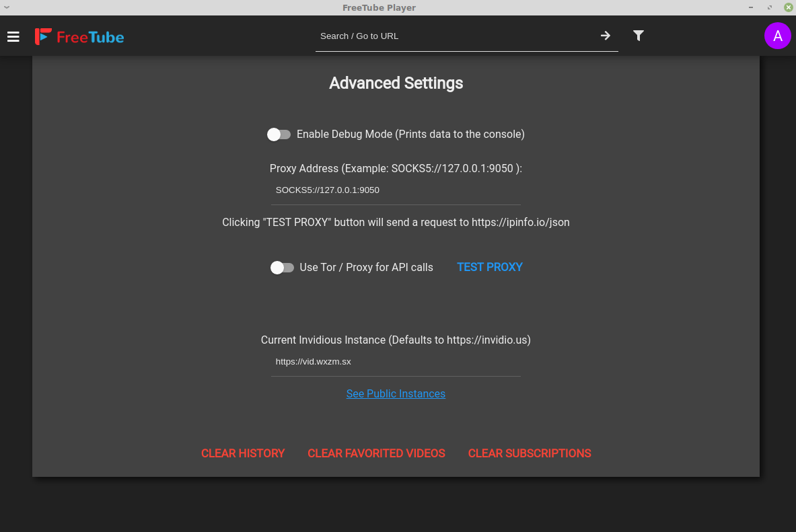Submit search with the arrow icon
796x532 pixels.
coord(605,36)
